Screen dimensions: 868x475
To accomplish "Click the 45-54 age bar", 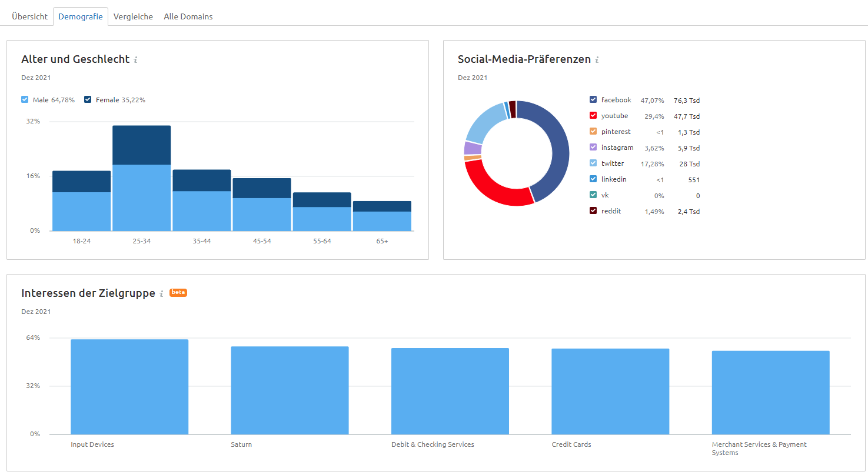I will (262, 205).
